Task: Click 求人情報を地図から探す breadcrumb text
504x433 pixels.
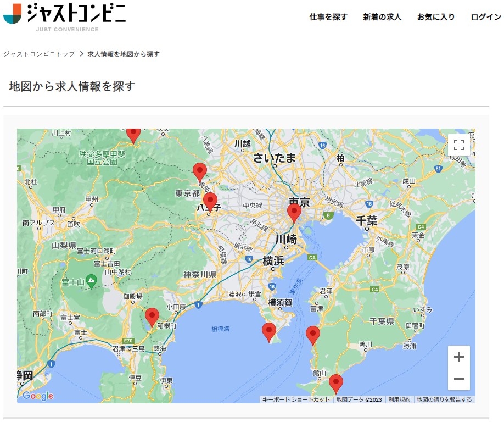Action: [x=124, y=54]
